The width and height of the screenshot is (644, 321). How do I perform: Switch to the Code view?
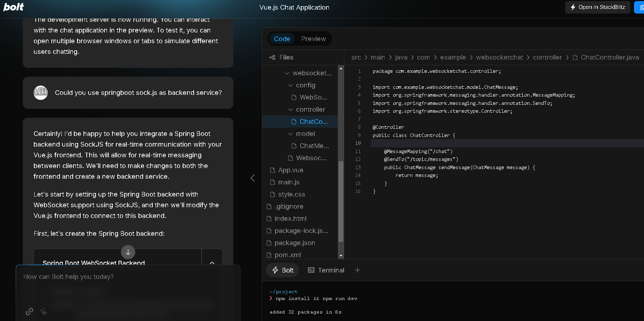pos(282,39)
